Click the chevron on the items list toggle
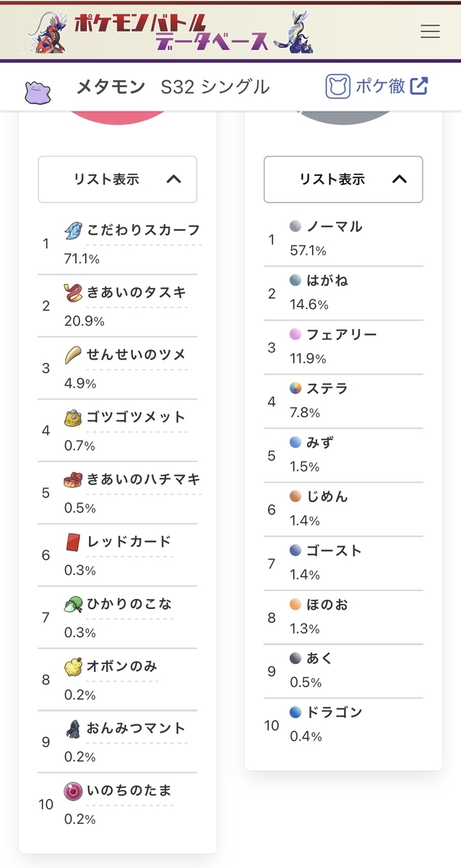 tap(173, 179)
